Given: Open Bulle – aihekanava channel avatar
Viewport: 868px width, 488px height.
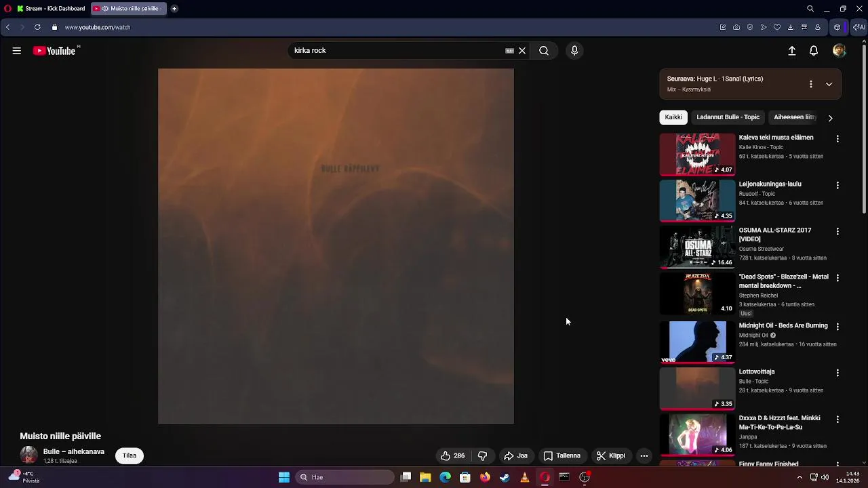Looking at the screenshot, I should click(28, 455).
